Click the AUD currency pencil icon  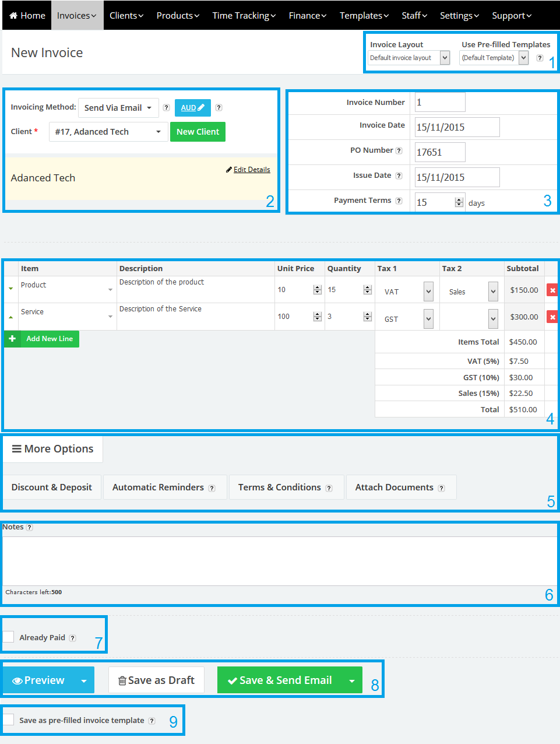(x=199, y=107)
